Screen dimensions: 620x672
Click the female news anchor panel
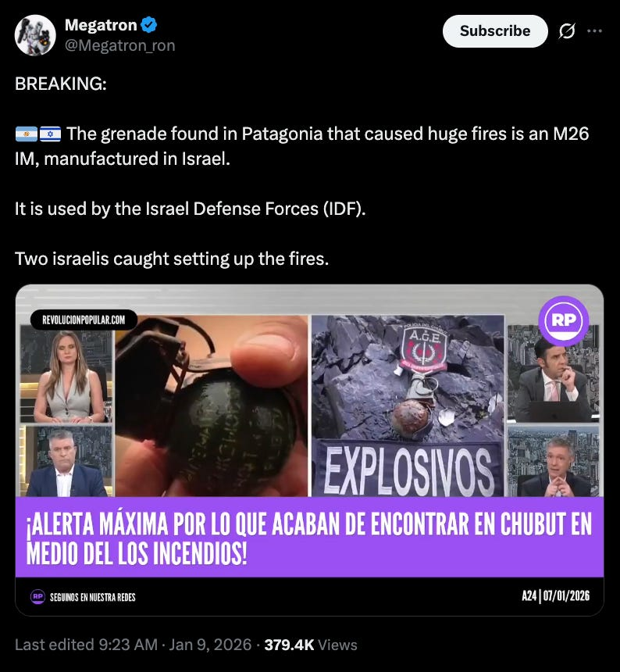(66, 374)
